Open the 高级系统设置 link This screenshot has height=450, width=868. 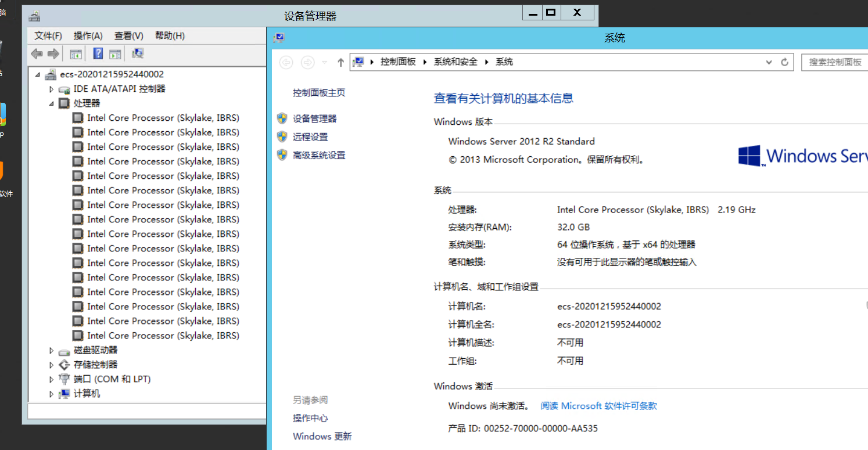pyautogui.click(x=319, y=155)
